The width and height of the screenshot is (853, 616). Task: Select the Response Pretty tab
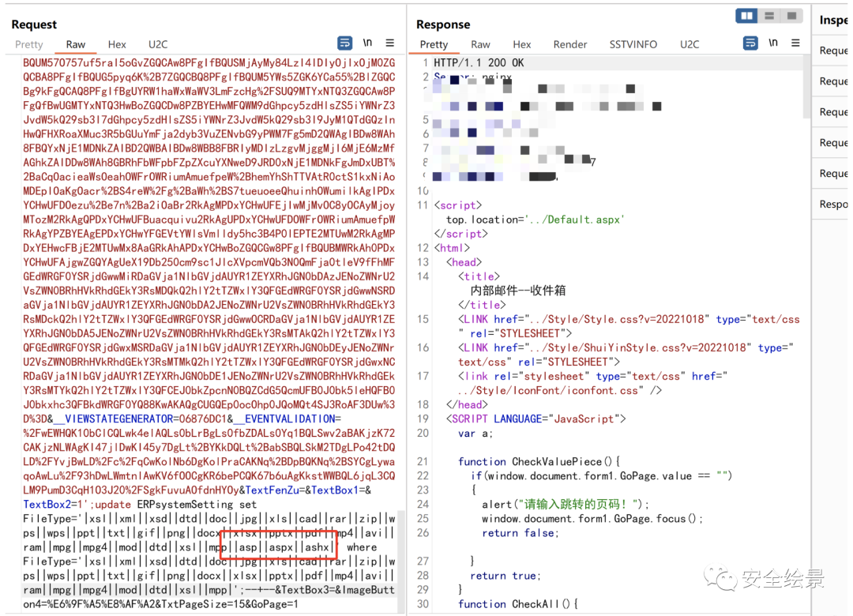pyautogui.click(x=434, y=45)
